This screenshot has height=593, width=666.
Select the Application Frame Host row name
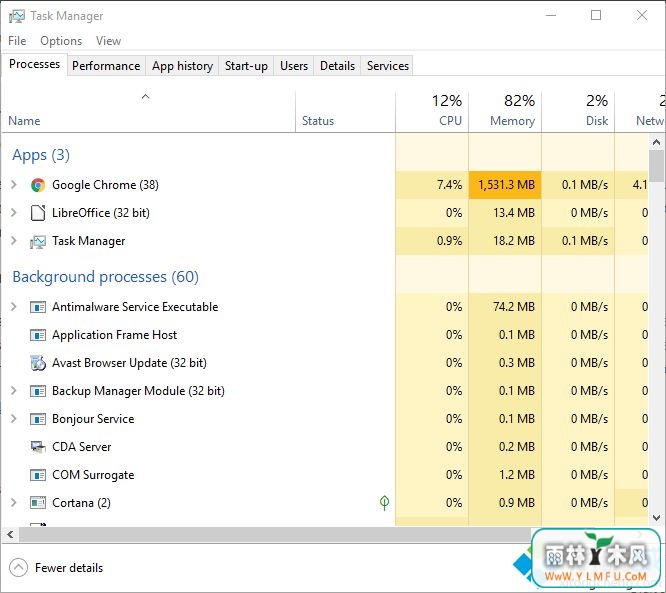point(114,335)
